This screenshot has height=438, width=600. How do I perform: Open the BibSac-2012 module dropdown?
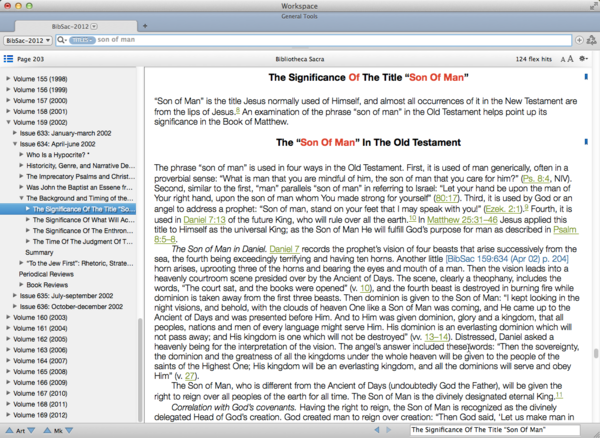[26, 40]
